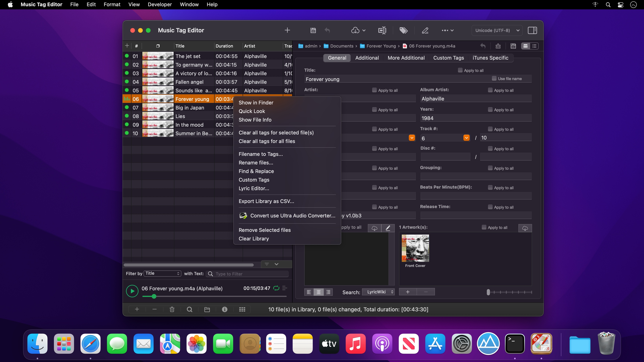Align lyrics to the right
The width and height of the screenshot is (644, 362).
328,292
